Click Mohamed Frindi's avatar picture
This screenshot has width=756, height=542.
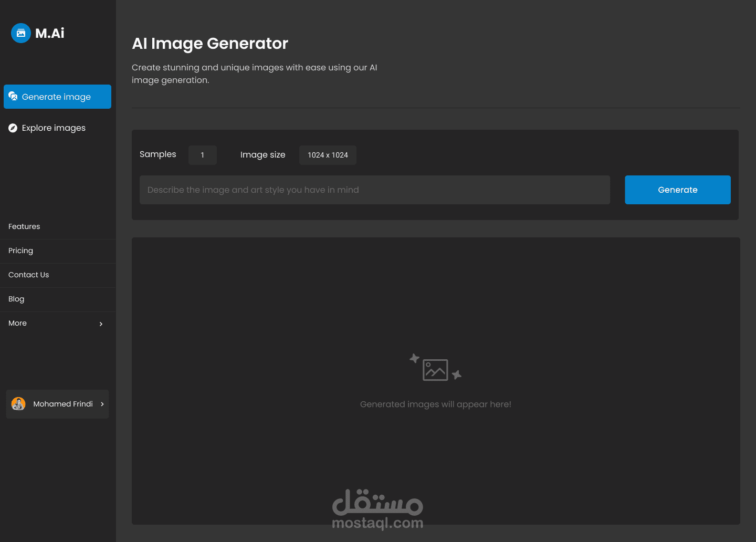click(x=19, y=404)
